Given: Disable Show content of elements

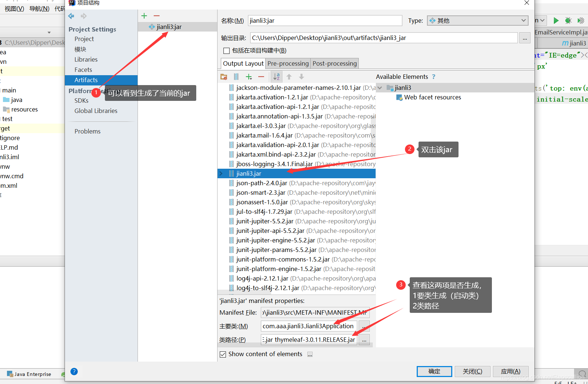Looking at the screenshot, I should 223,354.
